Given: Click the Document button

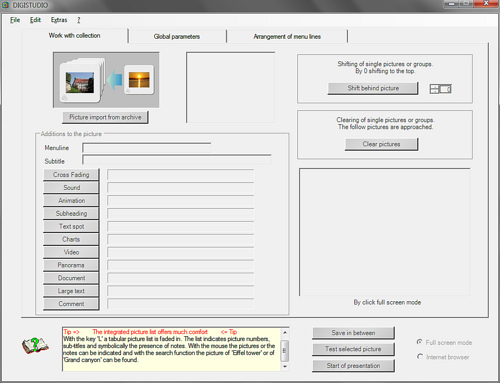Looking at the screenshot, I should click(x=71, y=278).
